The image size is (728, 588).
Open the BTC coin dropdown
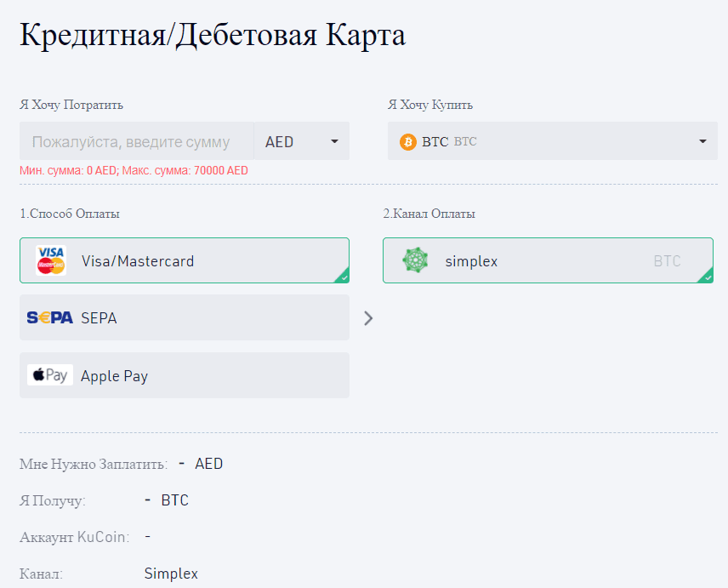[553, 141]
